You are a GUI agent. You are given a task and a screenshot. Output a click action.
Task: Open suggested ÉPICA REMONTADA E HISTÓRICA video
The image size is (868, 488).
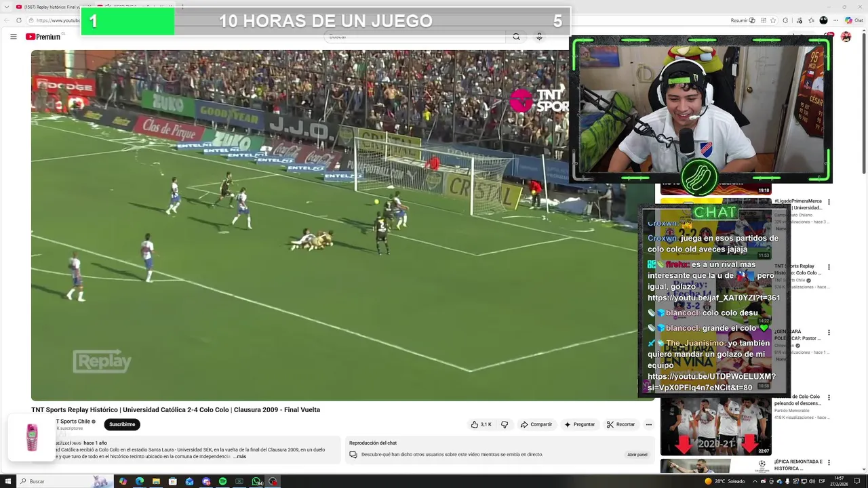click(x=798, y=465)
